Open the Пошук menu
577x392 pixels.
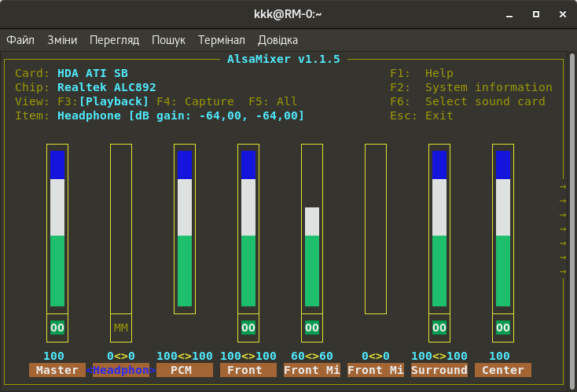(x=168, y=40)
